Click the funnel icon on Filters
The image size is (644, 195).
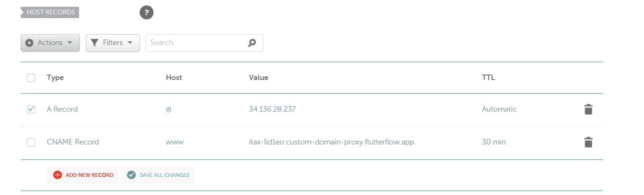(x=95, y=43)
